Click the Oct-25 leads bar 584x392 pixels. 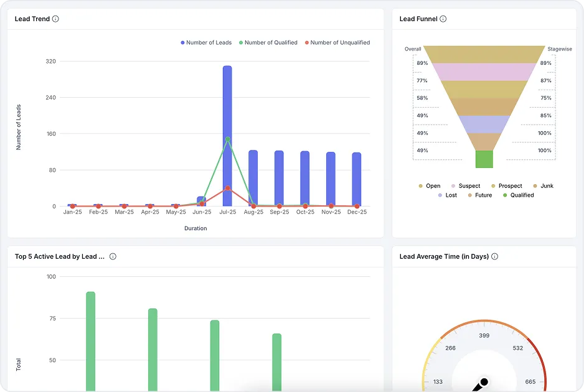coord(305,179)
